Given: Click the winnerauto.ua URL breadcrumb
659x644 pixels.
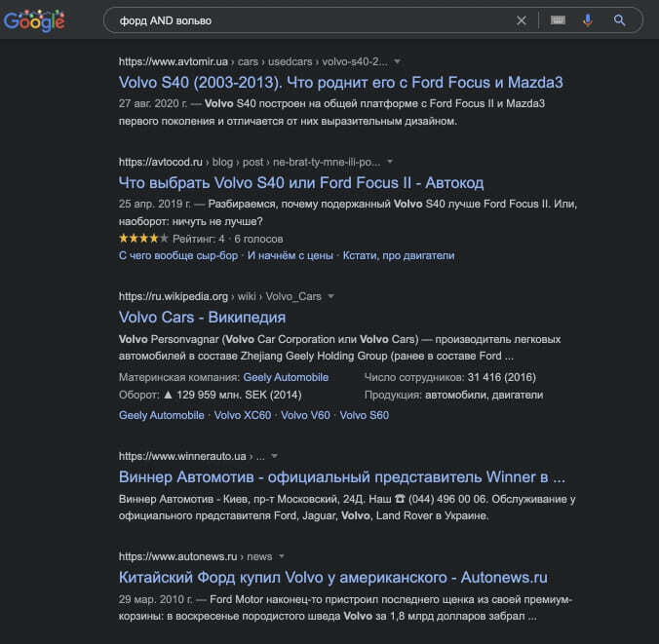Looking at the screenshot, I should [x=192, y=456].
